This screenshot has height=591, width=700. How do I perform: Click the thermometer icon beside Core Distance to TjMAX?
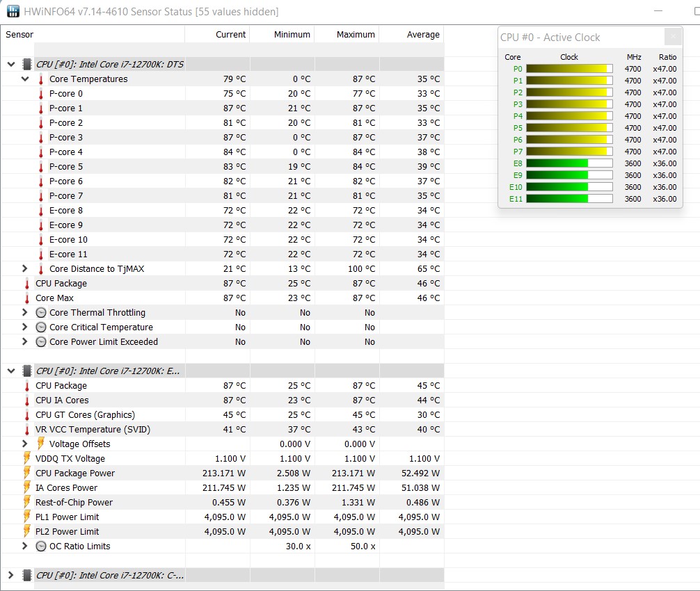tap(40, 269)
